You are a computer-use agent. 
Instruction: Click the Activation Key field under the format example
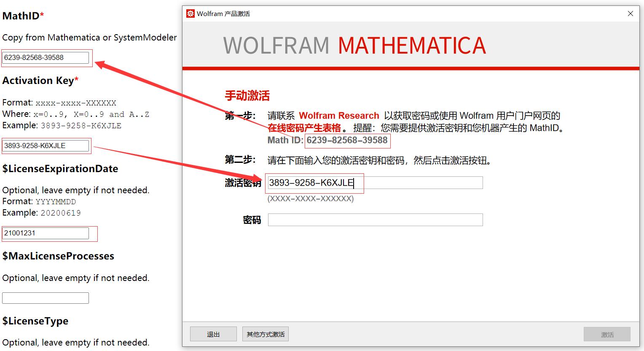tap(46, 146)
